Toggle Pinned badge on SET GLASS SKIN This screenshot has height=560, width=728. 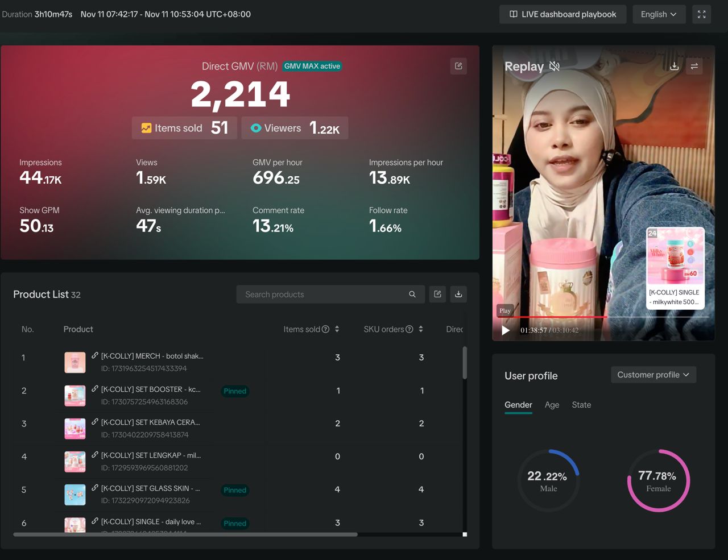(x=235, y=490)
